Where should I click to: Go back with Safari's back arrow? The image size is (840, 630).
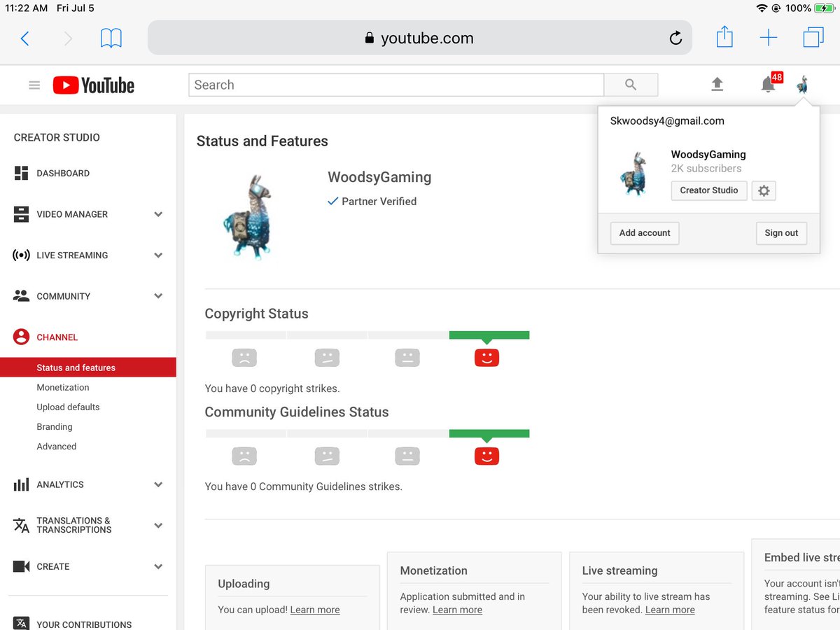25,38
